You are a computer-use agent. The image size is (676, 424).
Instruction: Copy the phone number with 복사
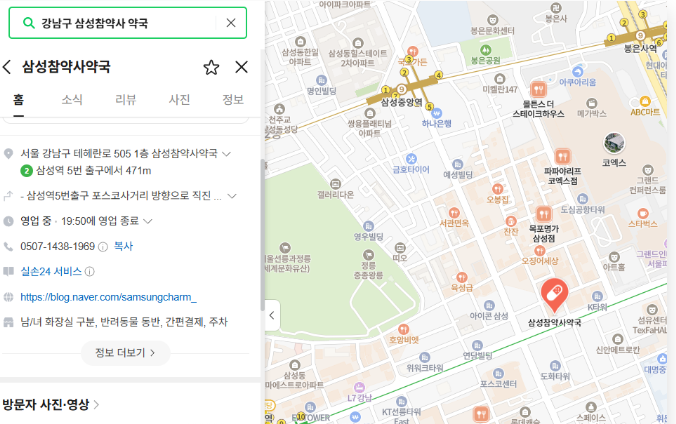[x=123, y=246]
